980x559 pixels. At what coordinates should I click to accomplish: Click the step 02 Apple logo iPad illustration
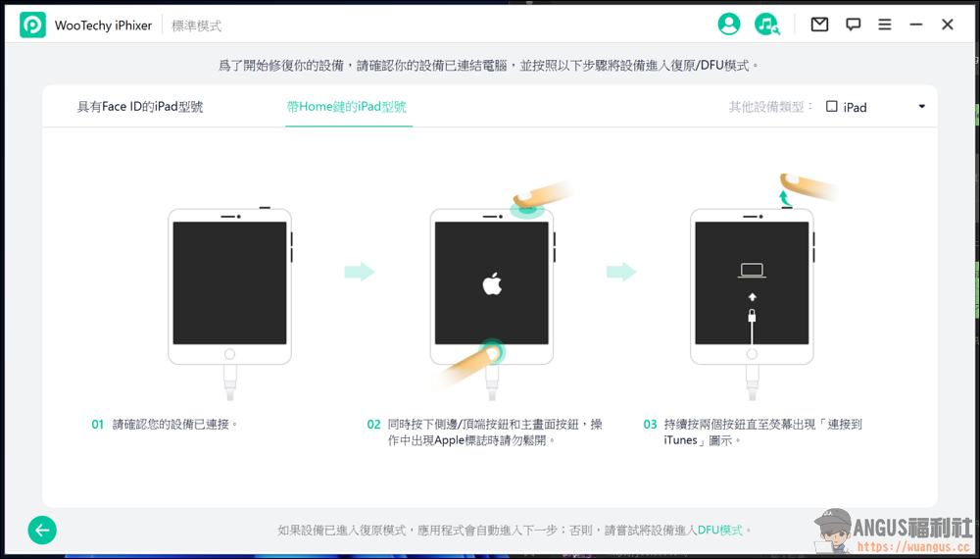492,289
